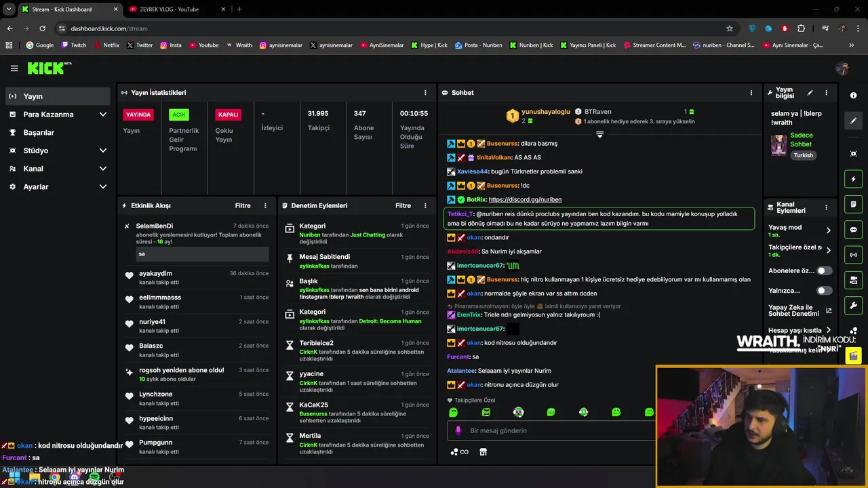Open Twitch bookmark
This screenshot has height=488, width=868.
tap(74, 45)
